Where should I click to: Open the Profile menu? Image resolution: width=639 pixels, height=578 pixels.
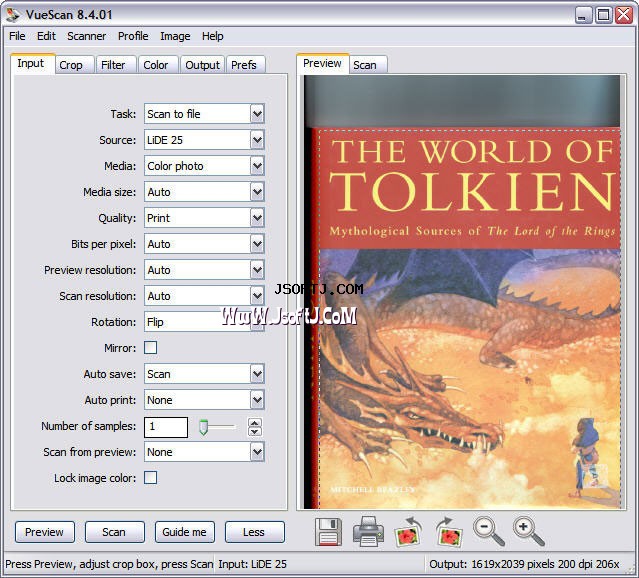click(x=133, y=36)
